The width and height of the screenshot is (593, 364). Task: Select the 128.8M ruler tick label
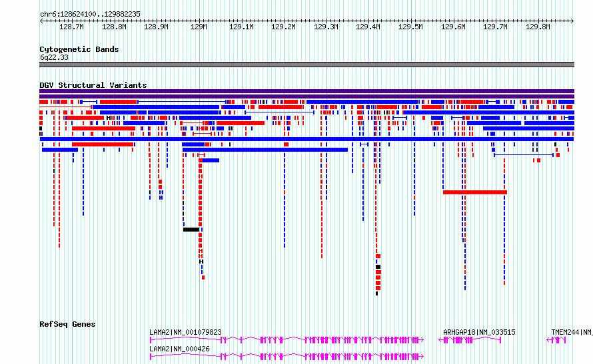tap(114, 27)
